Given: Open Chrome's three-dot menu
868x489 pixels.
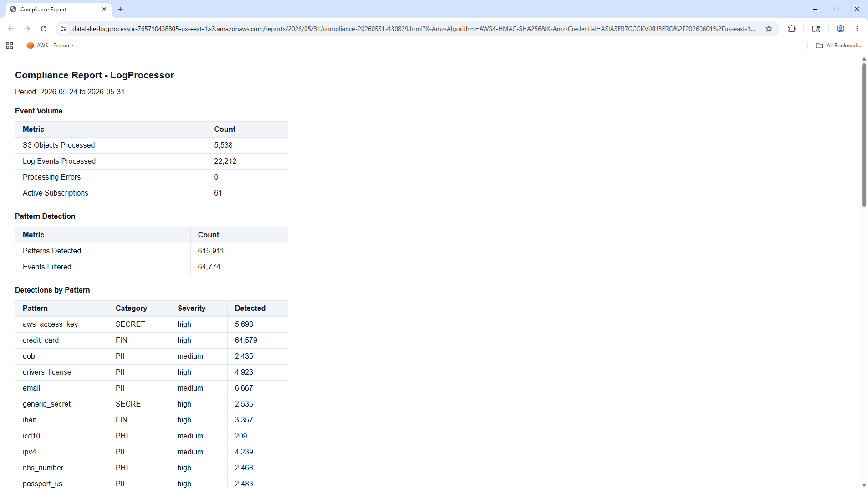Looking at the screenshot, I should point(857,29).
